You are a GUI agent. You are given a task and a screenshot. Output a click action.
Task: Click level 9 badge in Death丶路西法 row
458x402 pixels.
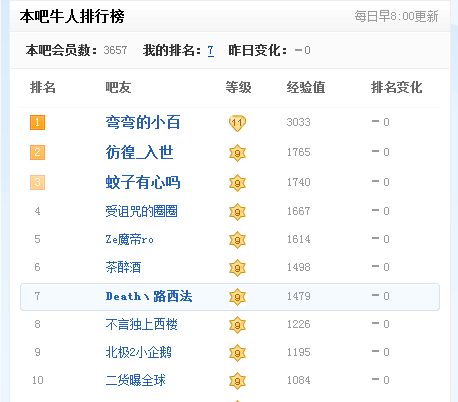[237, 297]
